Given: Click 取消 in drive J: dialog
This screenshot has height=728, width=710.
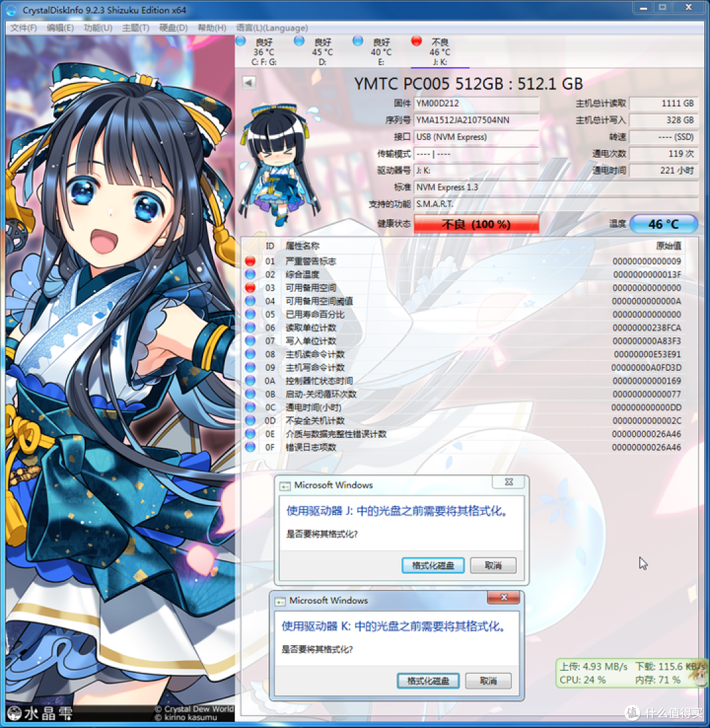Looking at the screenshot, I should click(x=493, y=565).
